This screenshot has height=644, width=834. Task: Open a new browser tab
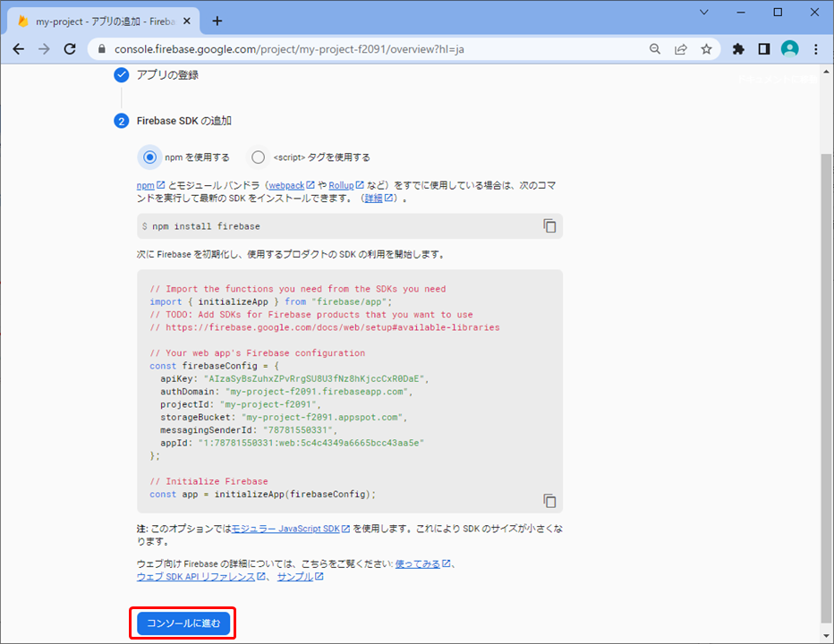pos(217,21)
